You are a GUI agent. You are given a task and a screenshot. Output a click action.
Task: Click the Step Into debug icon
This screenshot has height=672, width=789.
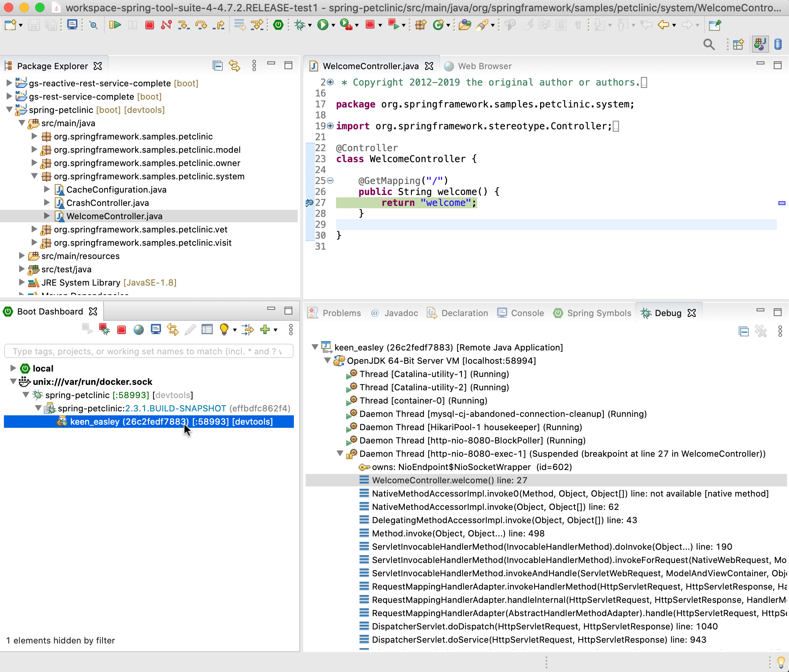[x=183, y=25]
